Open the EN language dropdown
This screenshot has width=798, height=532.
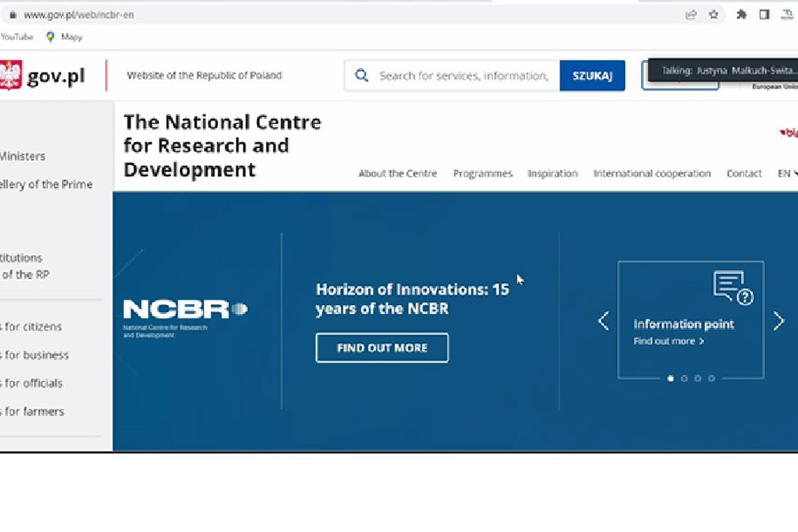(x=787, y=174)
